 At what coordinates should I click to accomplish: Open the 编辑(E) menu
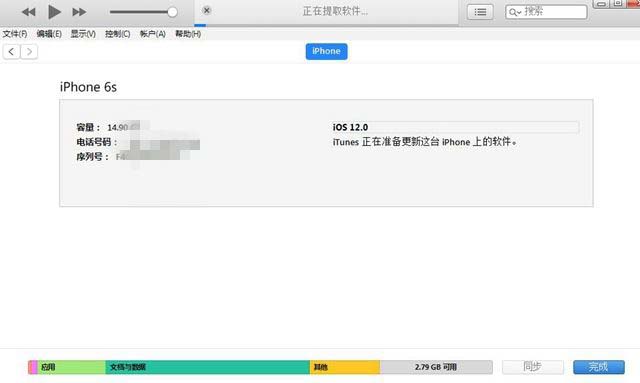click(x=49, y=34)
